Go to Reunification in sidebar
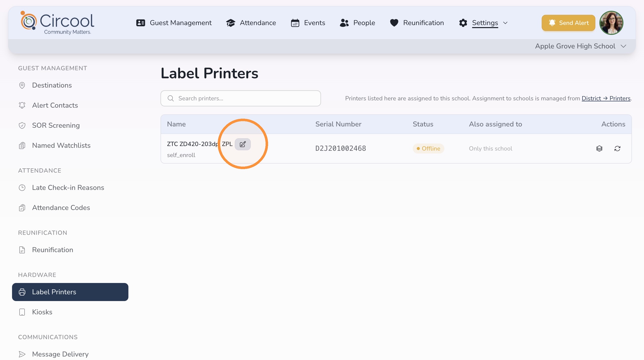 (70, 250)
